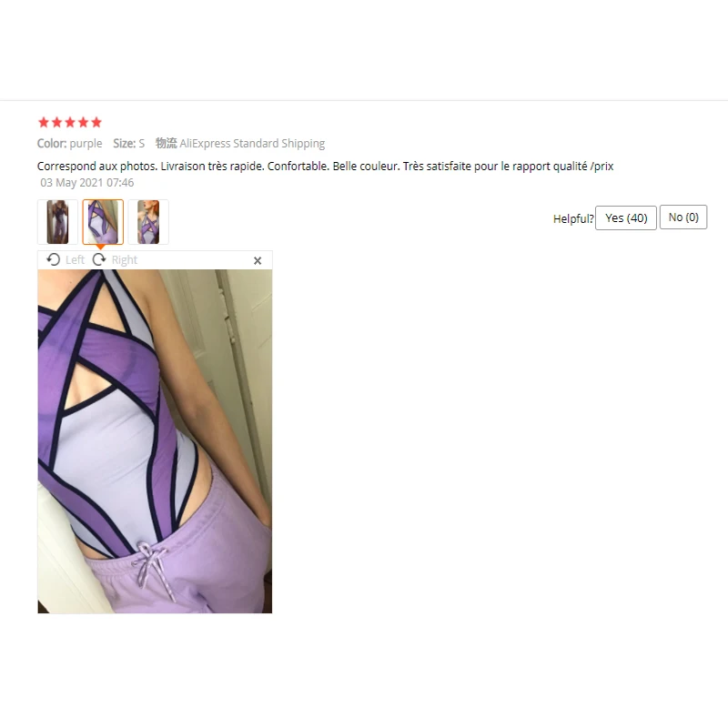Click the fifth red rating star
728x728 pixels.
pyautogui.click(x=96, y=123)
